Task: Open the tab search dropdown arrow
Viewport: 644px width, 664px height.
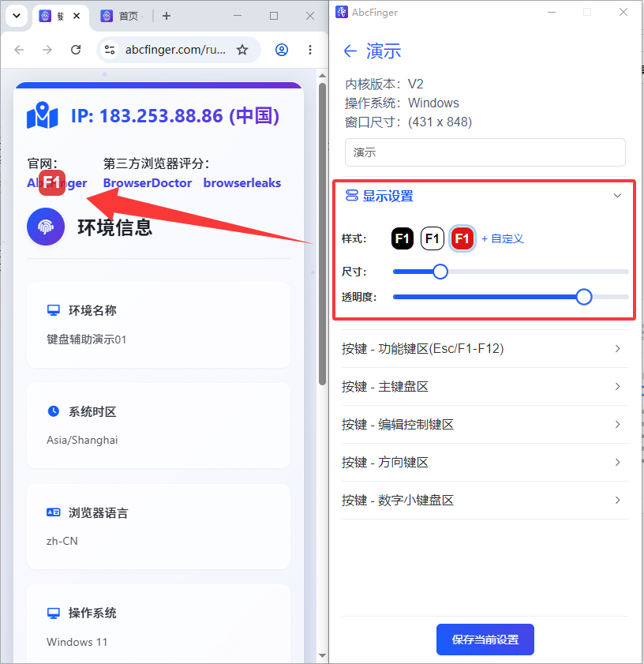Action: tap(17, 16)
